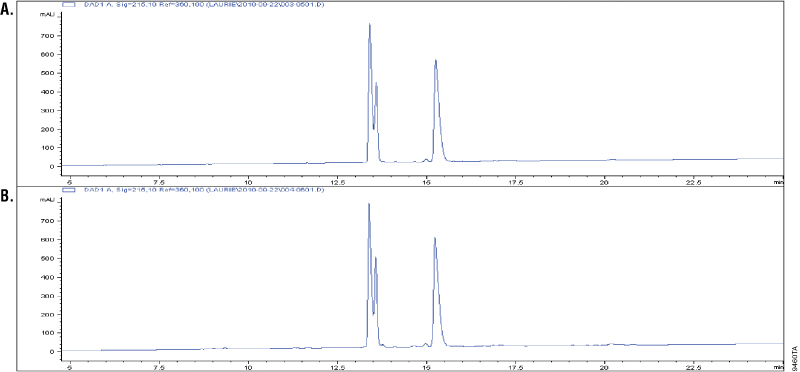The height and width of the screenshot is (372, 800).
Task: Click the 300 y-axis tick label in panel B
Action: (x=48, y=296)
